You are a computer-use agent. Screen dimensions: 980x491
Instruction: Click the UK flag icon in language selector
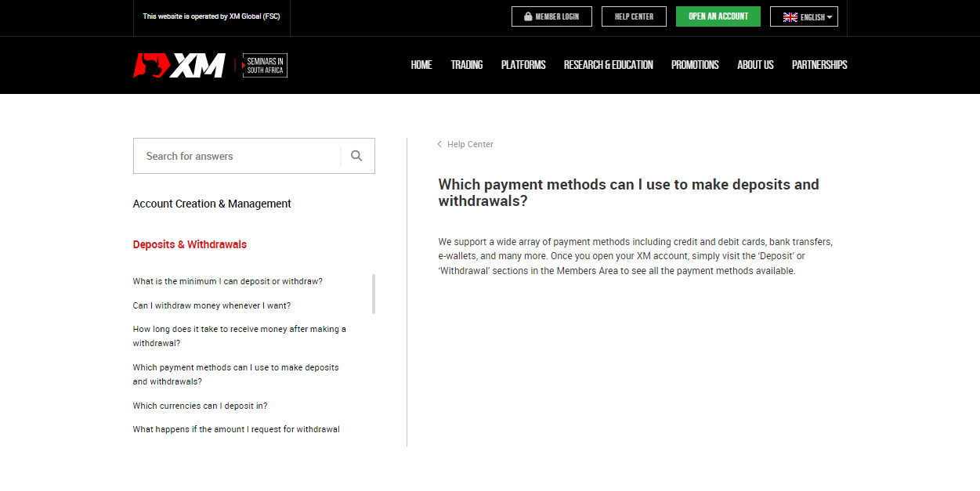790,16
